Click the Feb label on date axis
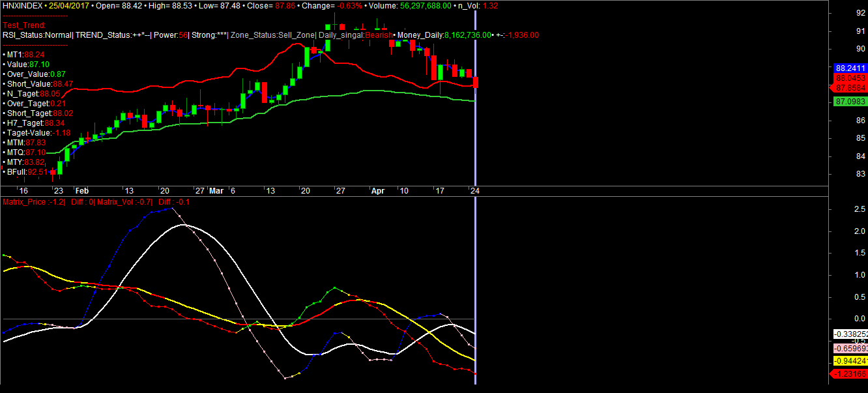 (81, 191)
